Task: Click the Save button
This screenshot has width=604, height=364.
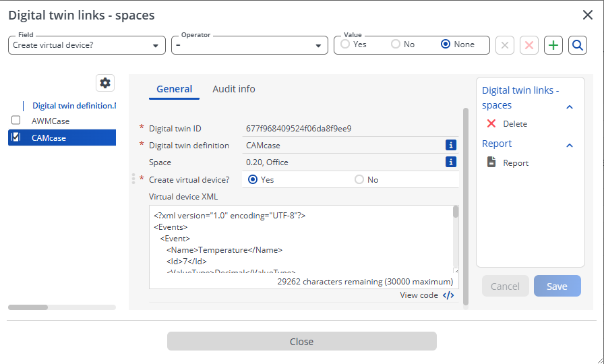Action: coord(557,286)
